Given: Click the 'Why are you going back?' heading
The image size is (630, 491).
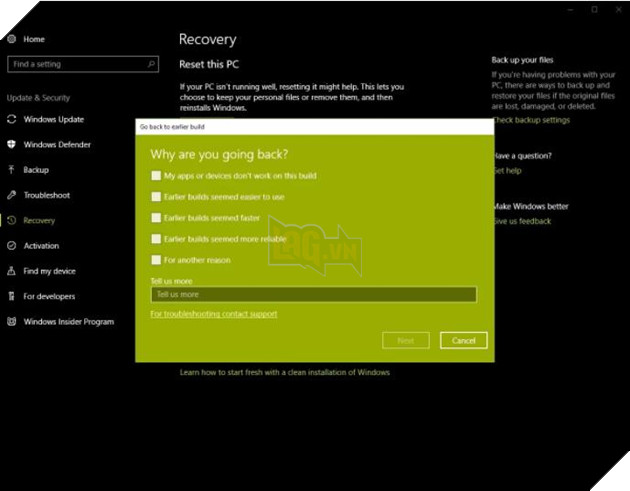Looking at the screenshot, I should (219, 154).
